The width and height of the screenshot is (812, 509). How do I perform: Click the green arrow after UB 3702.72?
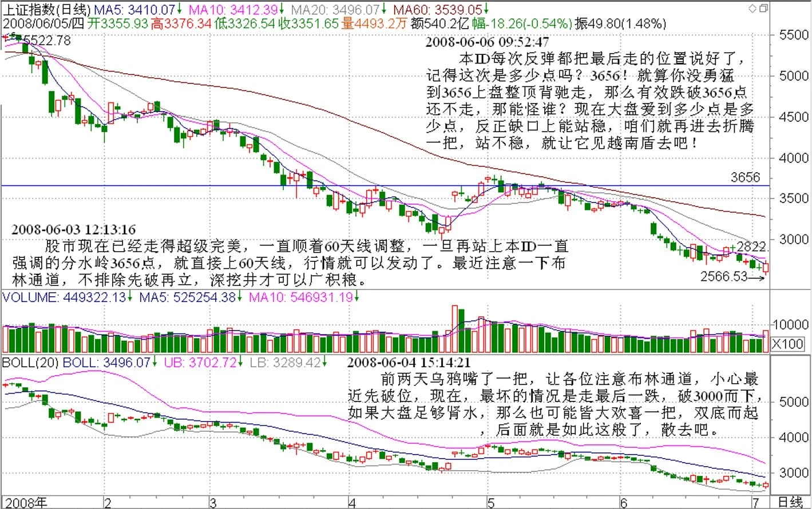click(241, 362)
